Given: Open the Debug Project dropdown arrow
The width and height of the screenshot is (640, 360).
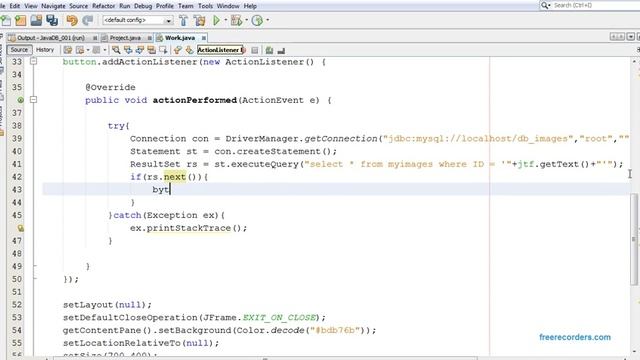Looking at the screenshot, I should point(247,20).
